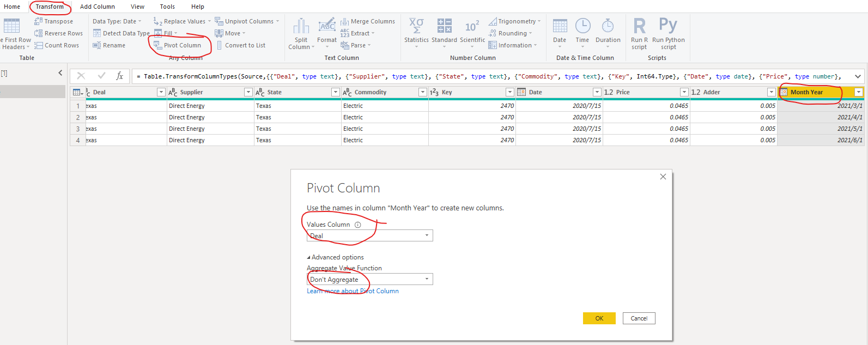Click cell 2021/3/1 in Month Year
The height and width of the screenshot is (345, 868).
821,106
